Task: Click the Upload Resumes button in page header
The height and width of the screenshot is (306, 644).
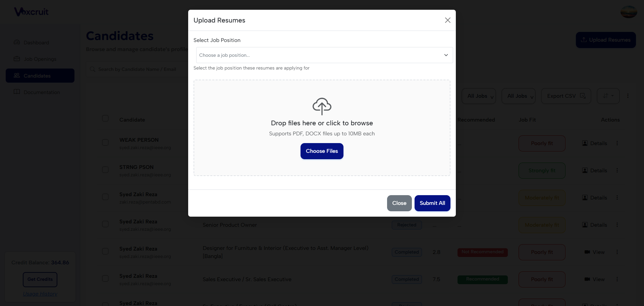Action: 606,40
